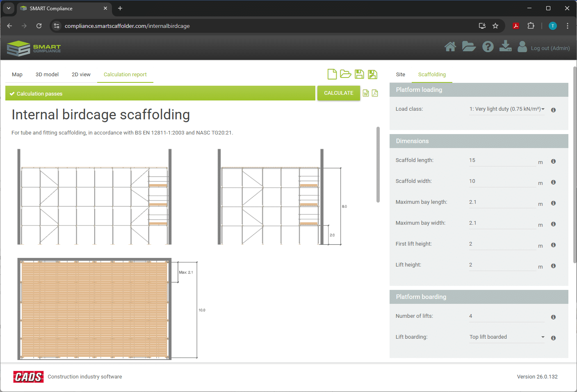Create a new file with green page icon
Viewport: 577px width, 392px height.
pos(332,74)
